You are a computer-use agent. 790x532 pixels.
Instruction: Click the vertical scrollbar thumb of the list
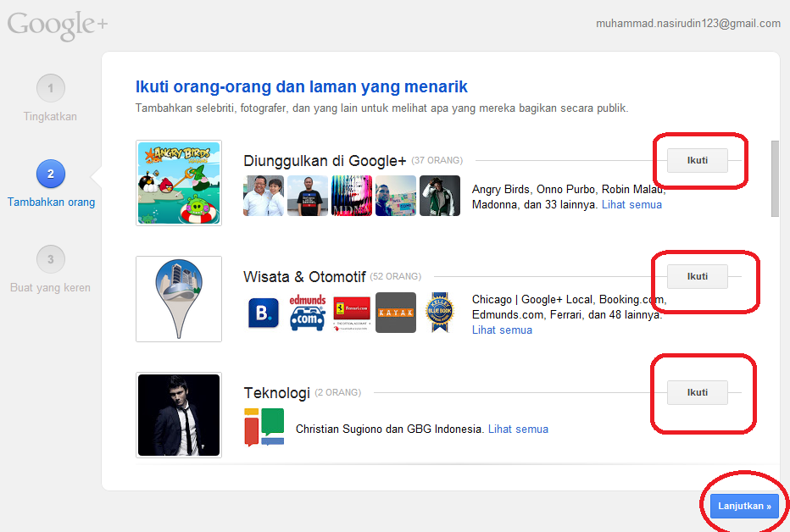775,179
